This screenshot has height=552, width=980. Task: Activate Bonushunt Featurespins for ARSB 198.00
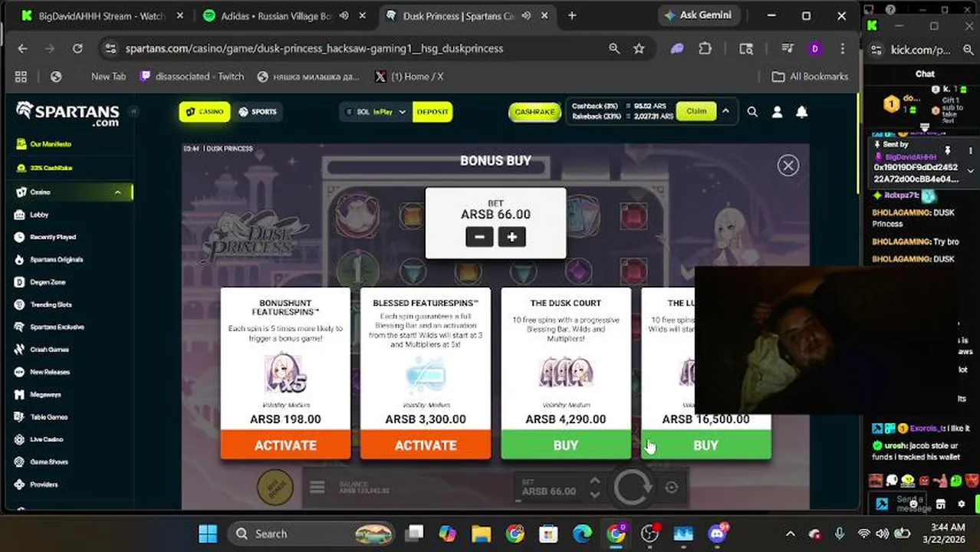pos(285,445)
